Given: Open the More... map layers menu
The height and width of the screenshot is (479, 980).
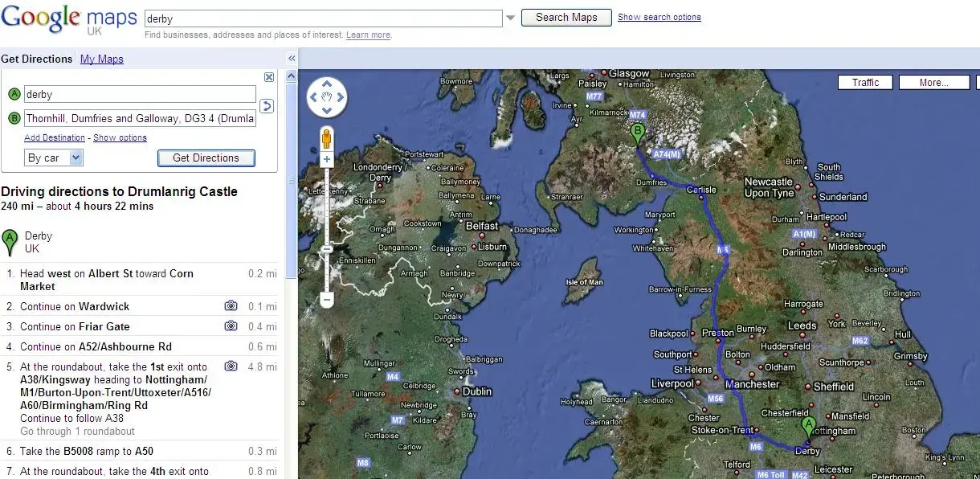Looking at the screenshot, I should [x=933, y=83].
